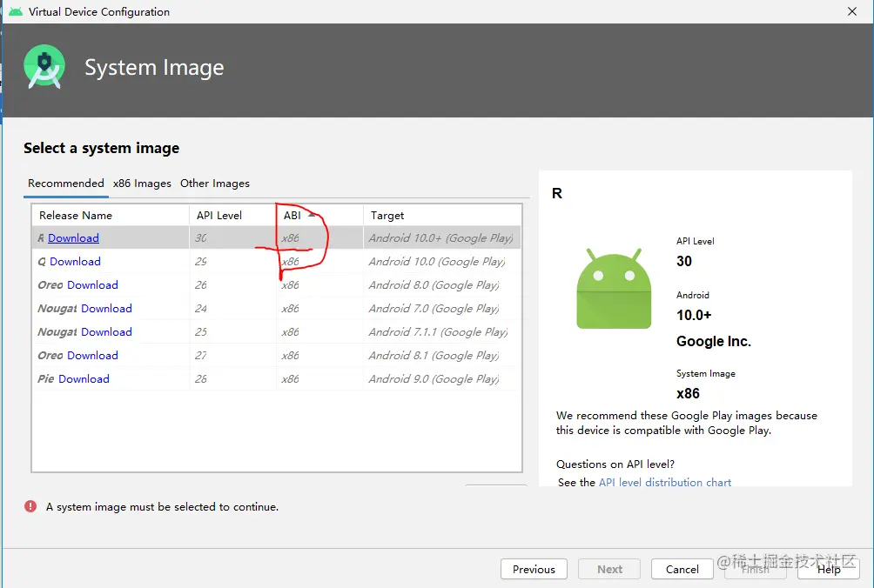Open the Other Images tab
The image size is (874, 588).
click(215, 184)
